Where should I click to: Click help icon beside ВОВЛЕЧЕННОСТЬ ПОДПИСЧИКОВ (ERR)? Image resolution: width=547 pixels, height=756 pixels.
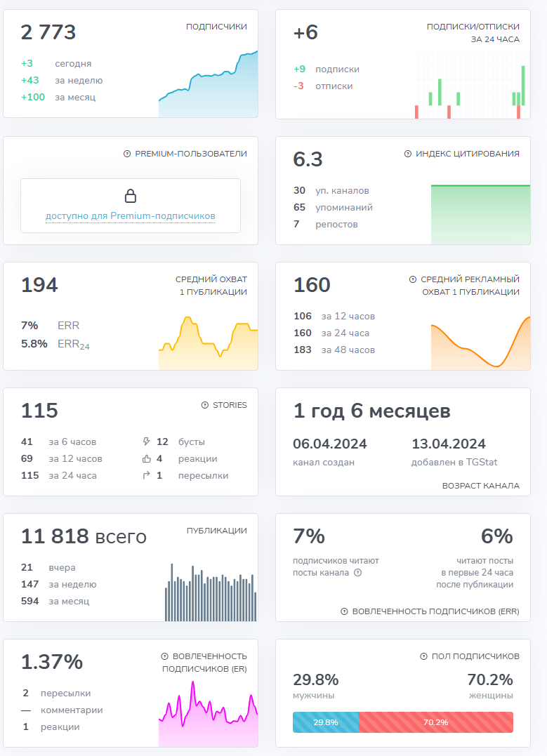[344, 611]
